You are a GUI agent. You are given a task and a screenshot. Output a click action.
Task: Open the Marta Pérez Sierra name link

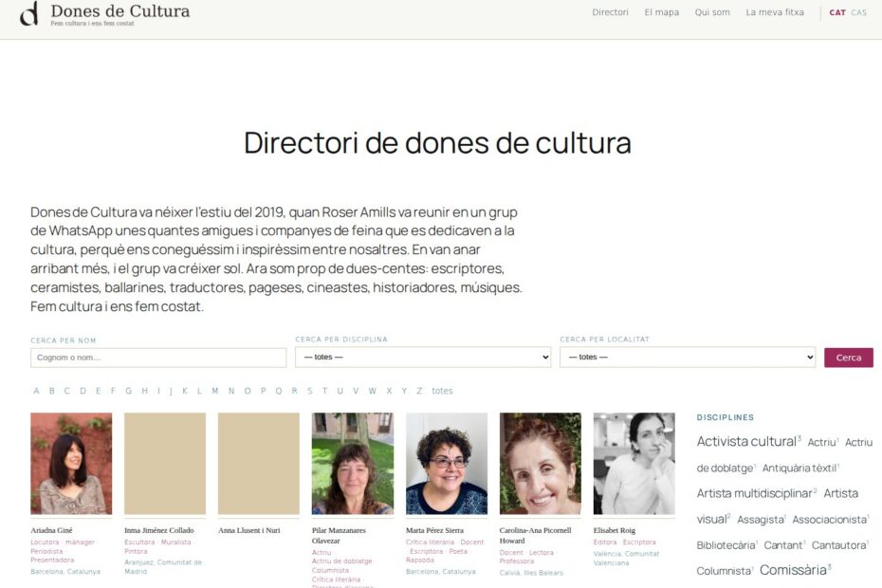pyautogui.click(x=434, y=530)
